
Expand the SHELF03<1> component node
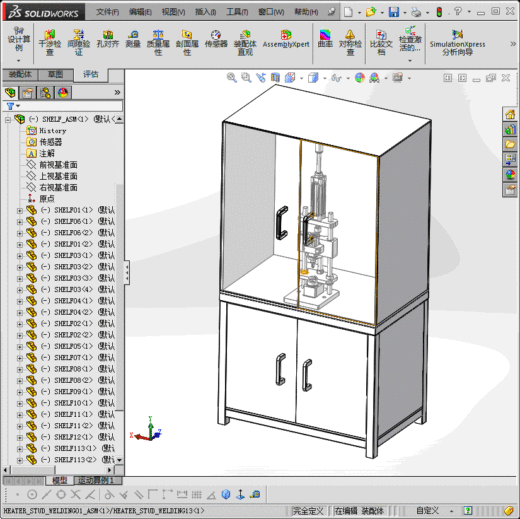click(20, 256)
